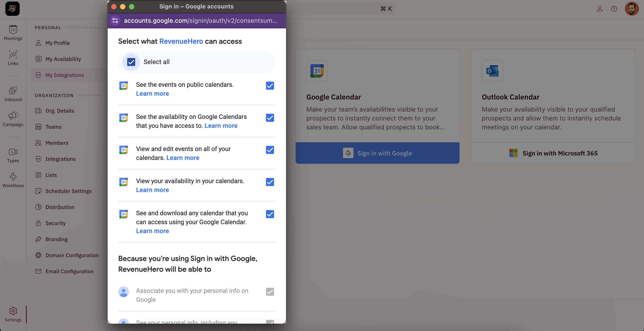Open Campaign in the left rail
Image resolution: width=644 pixels, height=331 pixels.
coord(13,119)
